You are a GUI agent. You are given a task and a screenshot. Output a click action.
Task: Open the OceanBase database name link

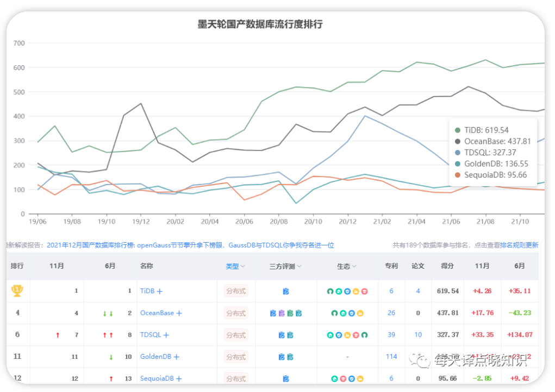click(157, 313)
